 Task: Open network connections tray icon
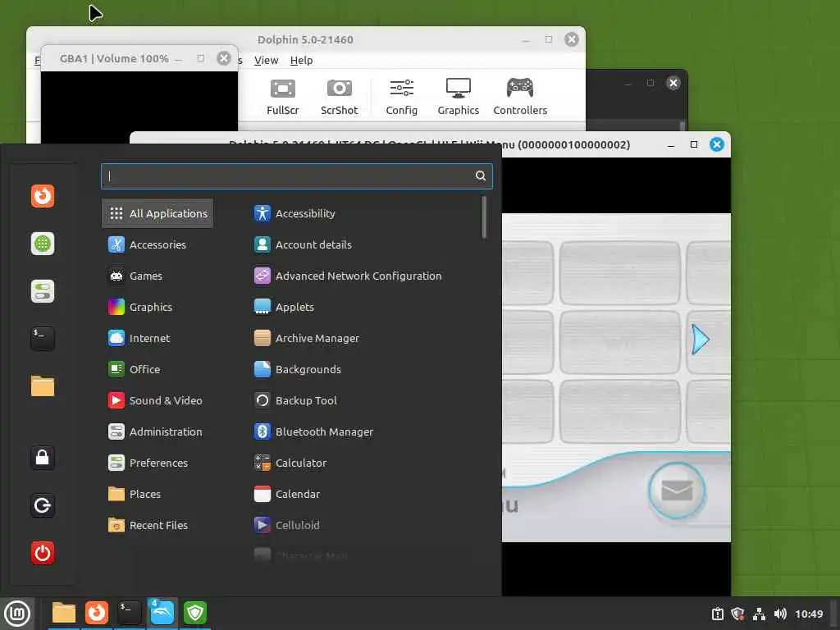tap(759, 614)
